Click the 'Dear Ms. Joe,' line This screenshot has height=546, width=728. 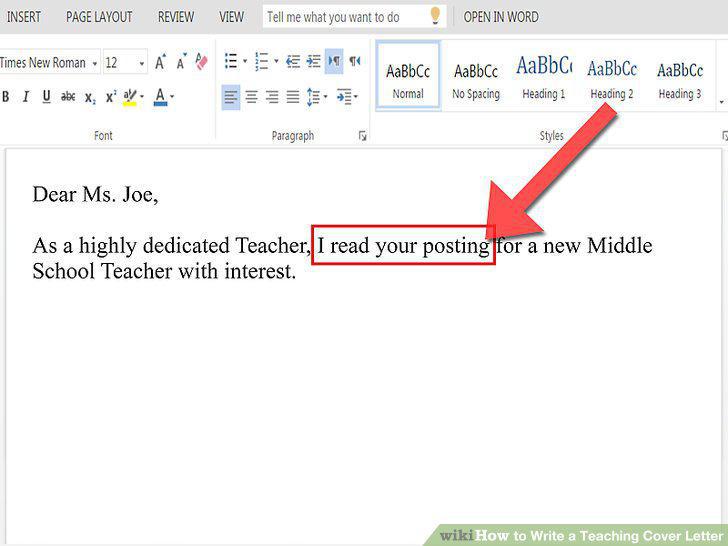click(x=95, y=195)
